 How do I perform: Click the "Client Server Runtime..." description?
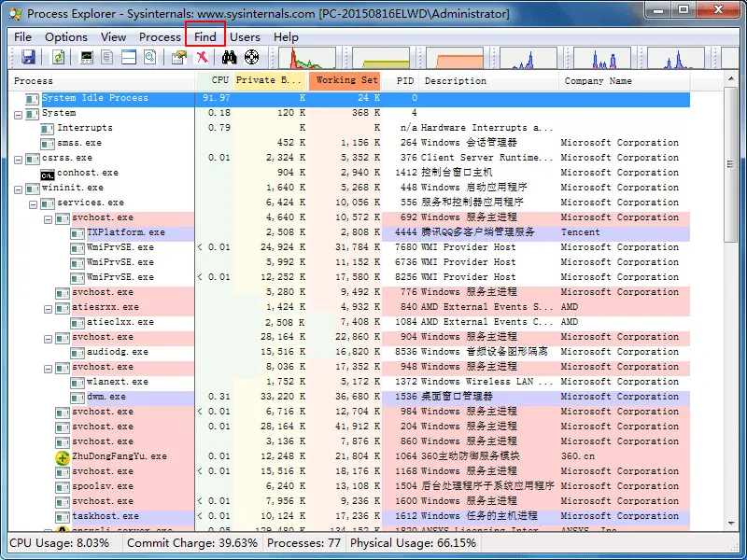[486, 158]
